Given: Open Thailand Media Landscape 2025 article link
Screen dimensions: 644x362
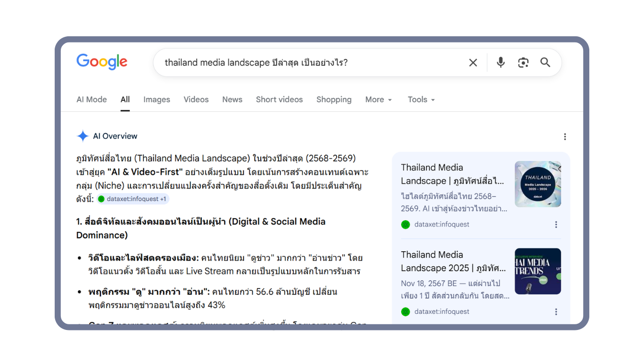Looking at the screenshot, I should (x=452, y=261).
